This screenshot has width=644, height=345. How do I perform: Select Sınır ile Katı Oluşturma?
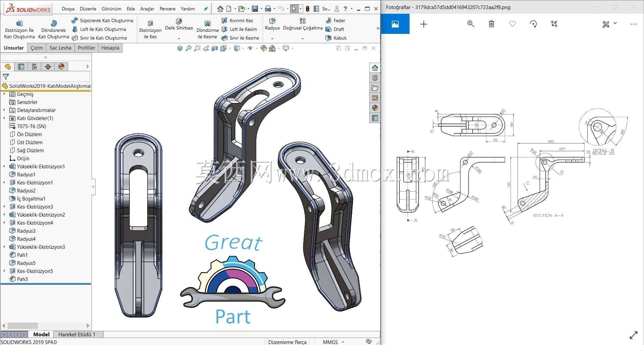tap(99, 38)
